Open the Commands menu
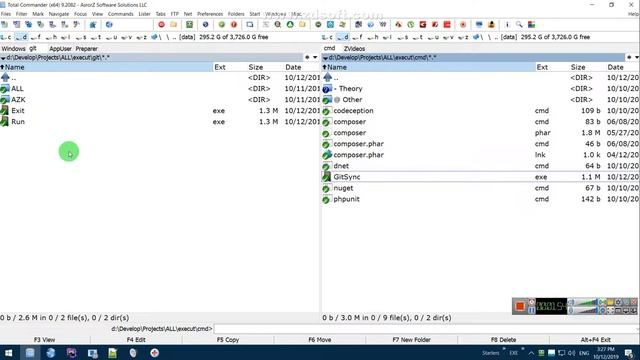 click(x=120, y=14)
